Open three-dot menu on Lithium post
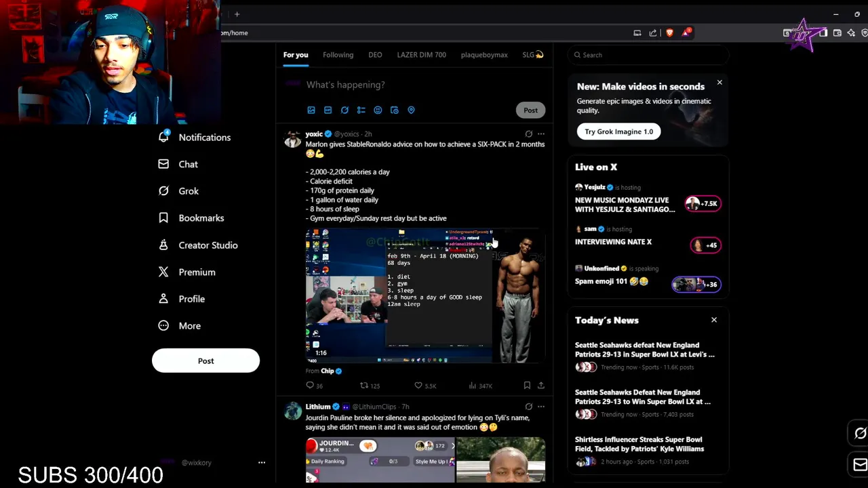868x488 pixels. point(541,407)
